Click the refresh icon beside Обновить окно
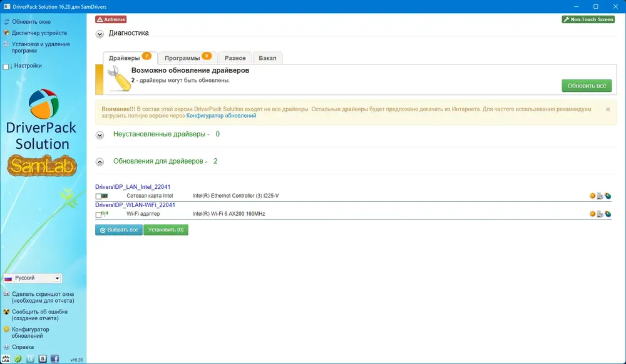626x364 pixels. [x=6, y=22]
